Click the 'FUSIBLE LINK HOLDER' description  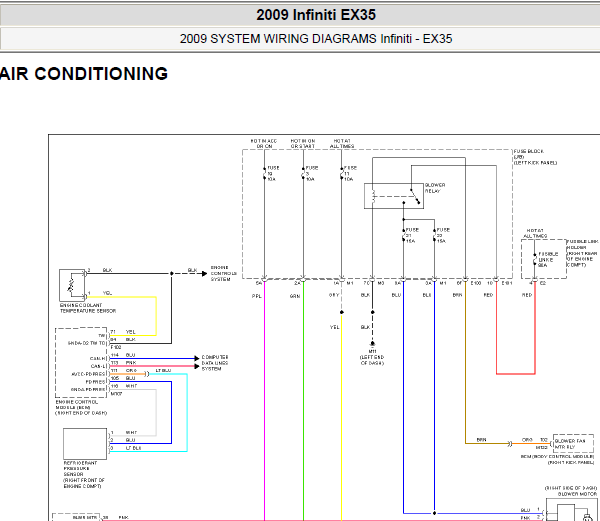(582, 253)
